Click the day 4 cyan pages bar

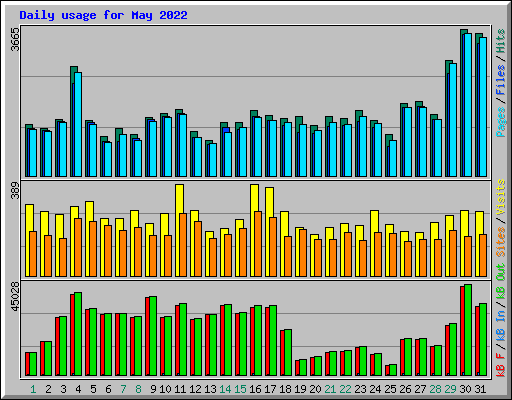[x=78, y=124]
